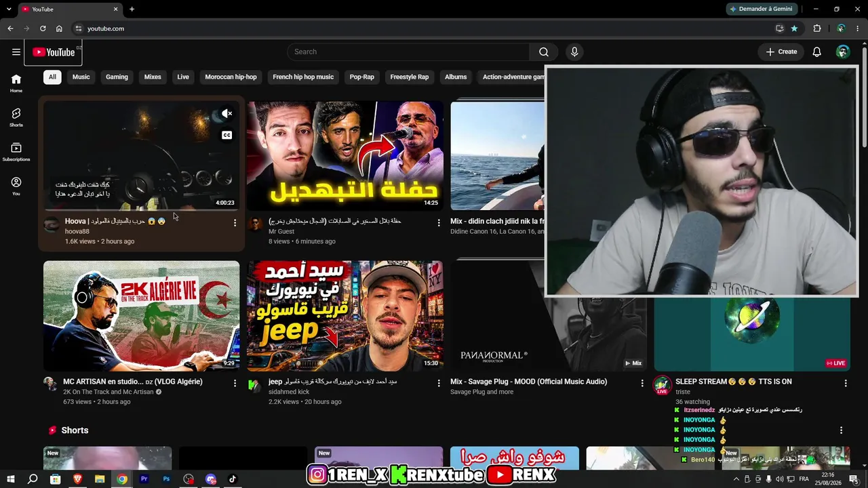This screenshot has height=488, width=868.
Task: Select the Live filter chip
Action: (x=183, y=77)
